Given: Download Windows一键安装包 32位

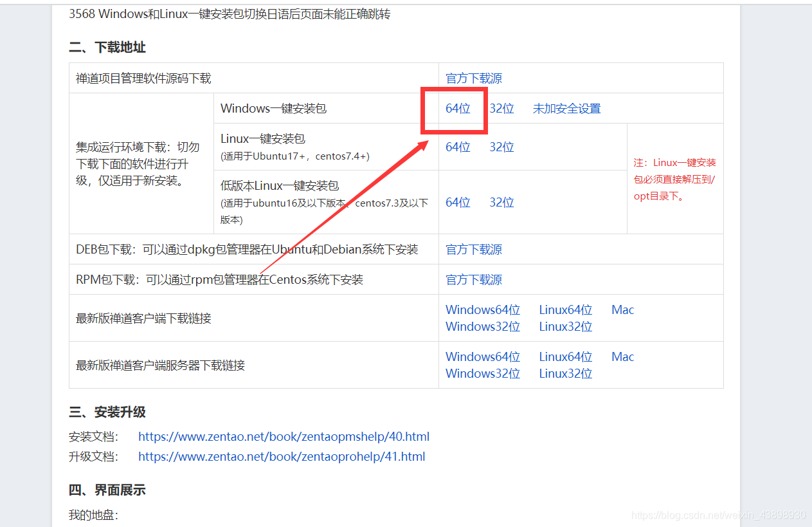Looking at the screenshot, I should (x=501, y=109).
